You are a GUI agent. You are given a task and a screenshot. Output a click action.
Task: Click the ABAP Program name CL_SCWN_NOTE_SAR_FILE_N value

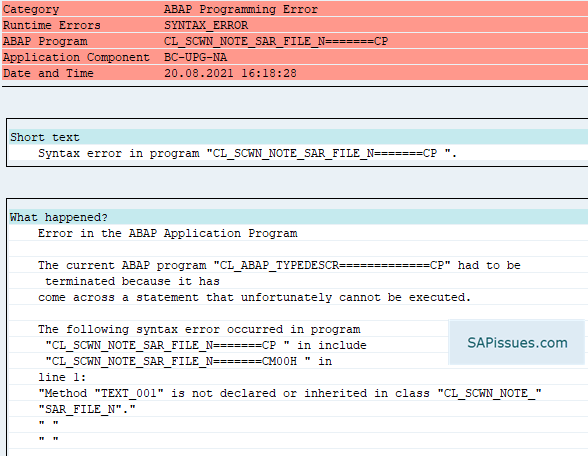[x=276, y=41]
